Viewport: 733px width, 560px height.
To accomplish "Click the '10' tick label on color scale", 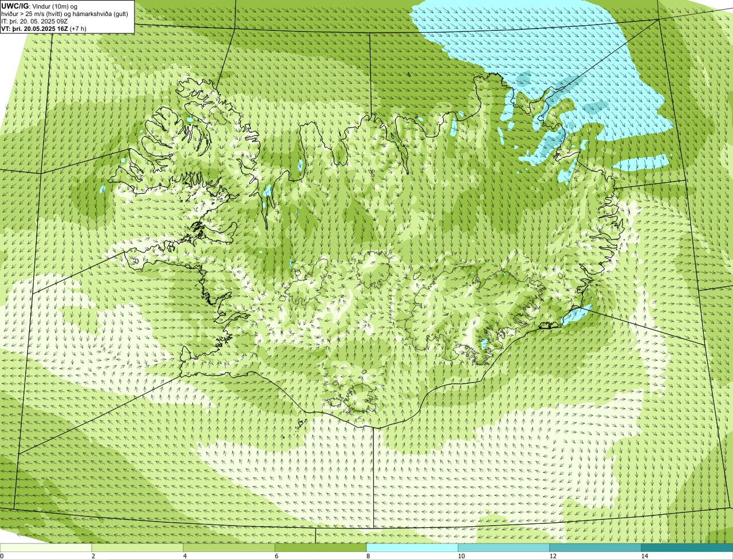I will pos(461,556).
